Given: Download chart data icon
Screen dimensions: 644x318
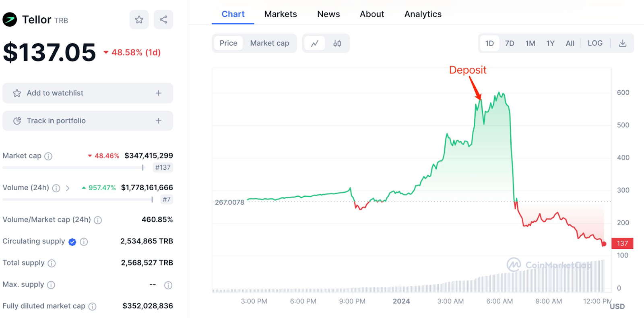Looking at the screenshot, I should pos(622,43).
